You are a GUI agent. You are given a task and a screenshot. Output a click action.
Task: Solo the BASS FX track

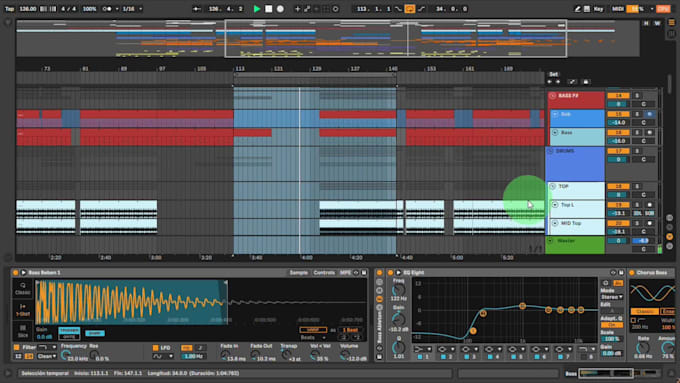(x=637, y=95)
